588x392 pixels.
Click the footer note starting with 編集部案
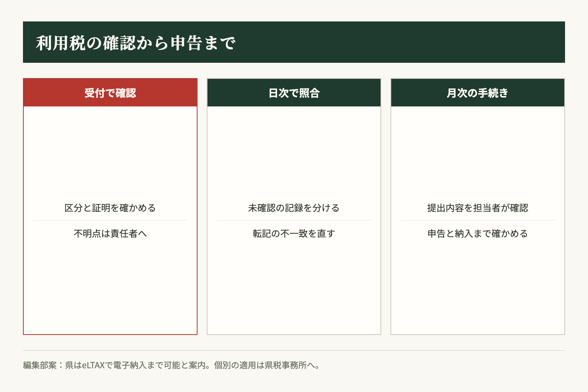171,365
